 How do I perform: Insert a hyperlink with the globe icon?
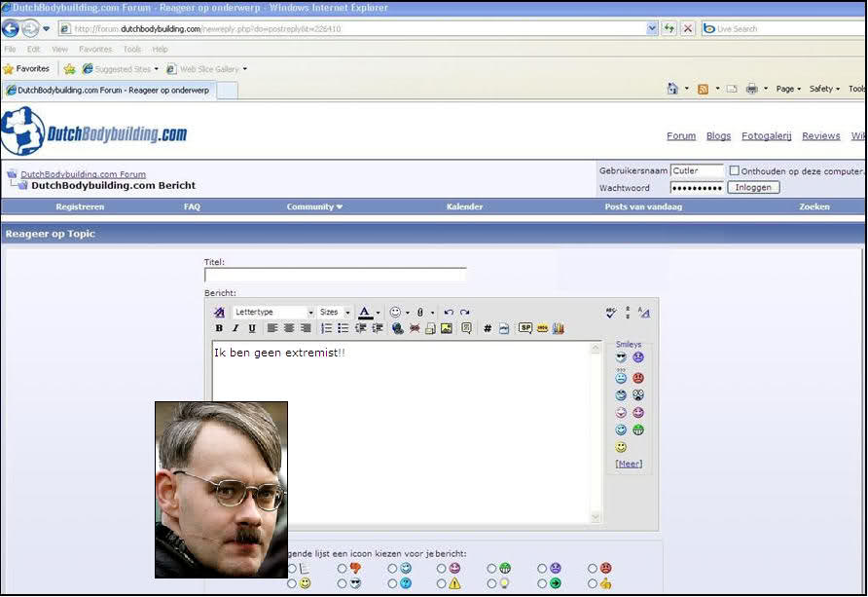[398, 329]
